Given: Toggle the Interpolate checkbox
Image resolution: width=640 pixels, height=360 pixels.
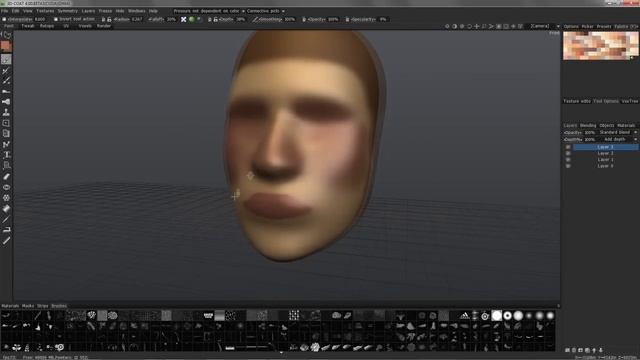Looking at the screenshot, I should [4, 19].
